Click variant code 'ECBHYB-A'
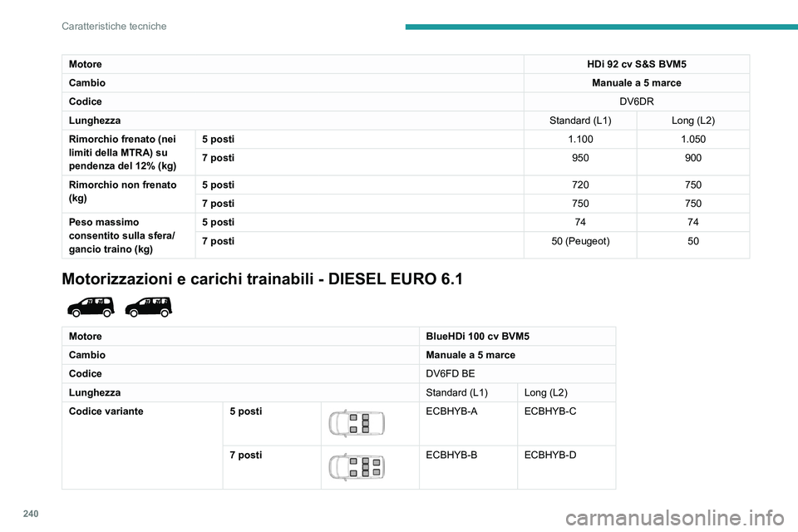798x532 pixels. [x=451, y=411]
